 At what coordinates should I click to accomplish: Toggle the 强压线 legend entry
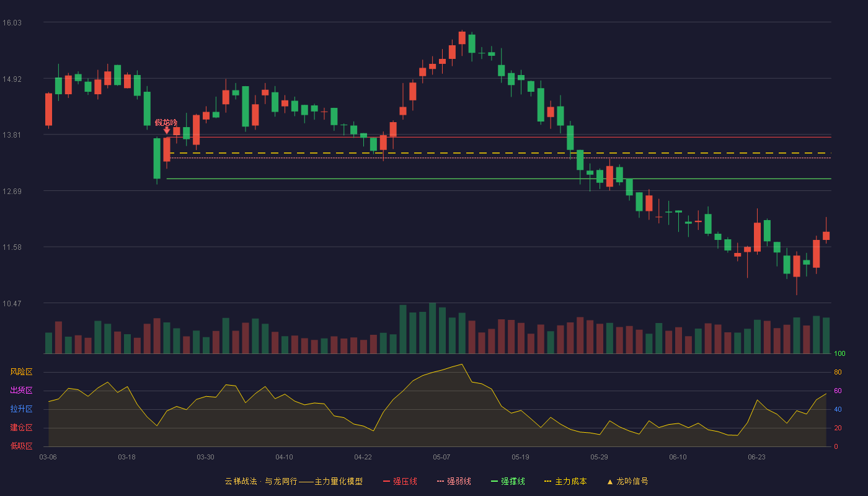pyautogui.click(x=400, y=481)
